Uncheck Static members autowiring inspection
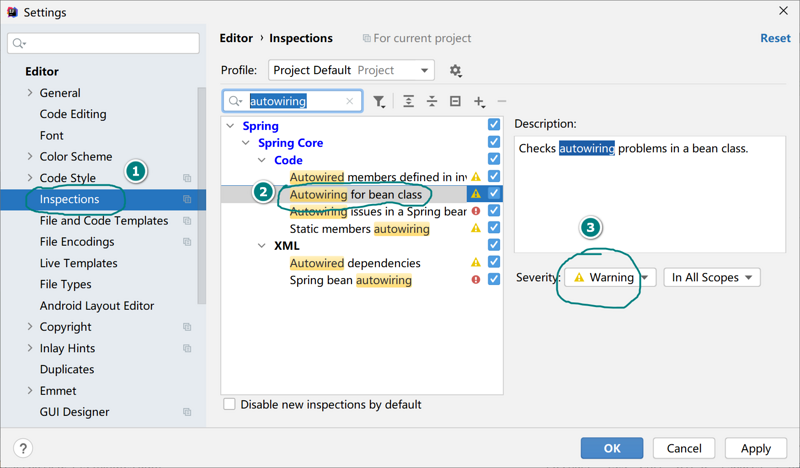 coord(494,227)
